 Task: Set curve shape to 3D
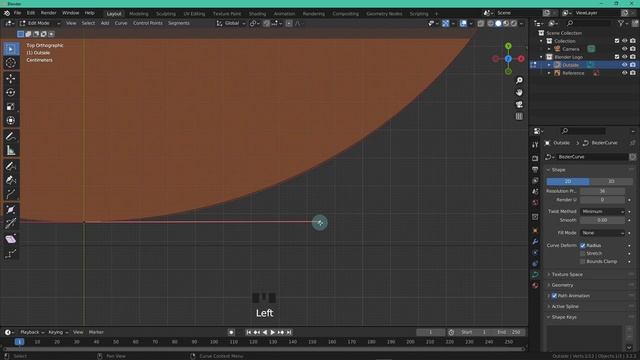[x=611, y=181]
